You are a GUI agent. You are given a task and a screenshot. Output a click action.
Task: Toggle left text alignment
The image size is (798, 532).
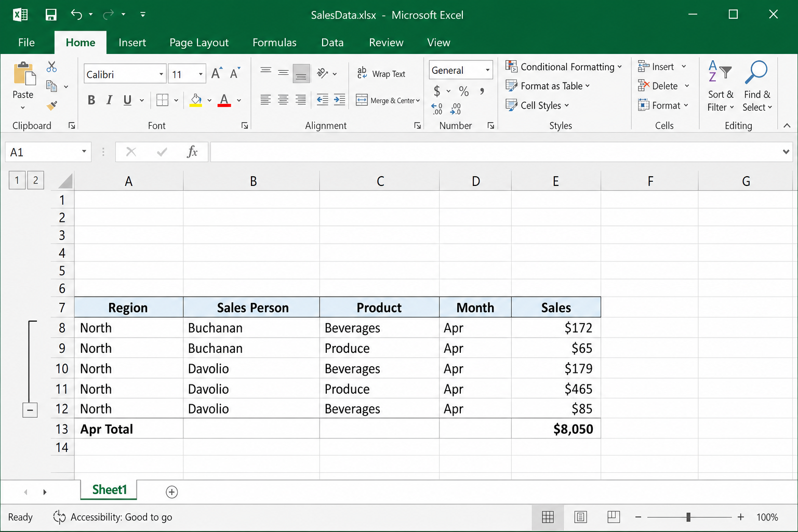[x=265, y=100]
